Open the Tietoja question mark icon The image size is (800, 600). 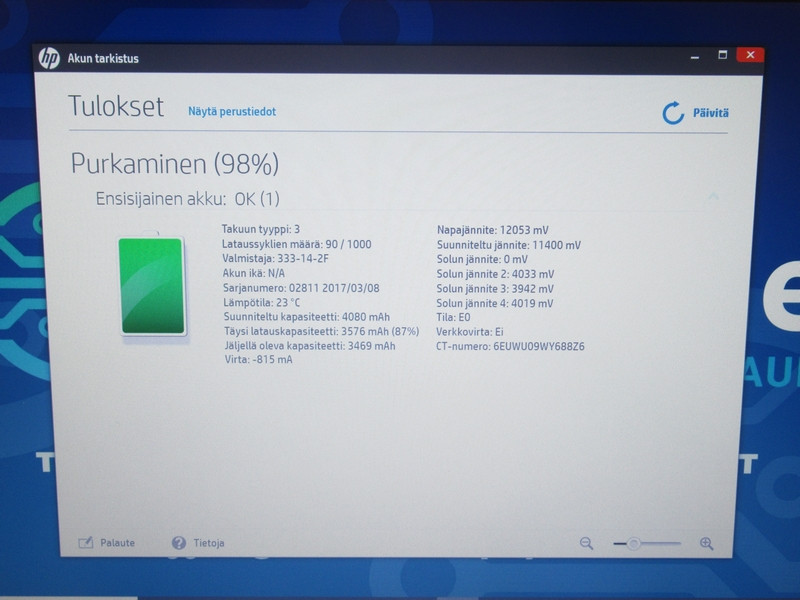[x=179, y=543]
